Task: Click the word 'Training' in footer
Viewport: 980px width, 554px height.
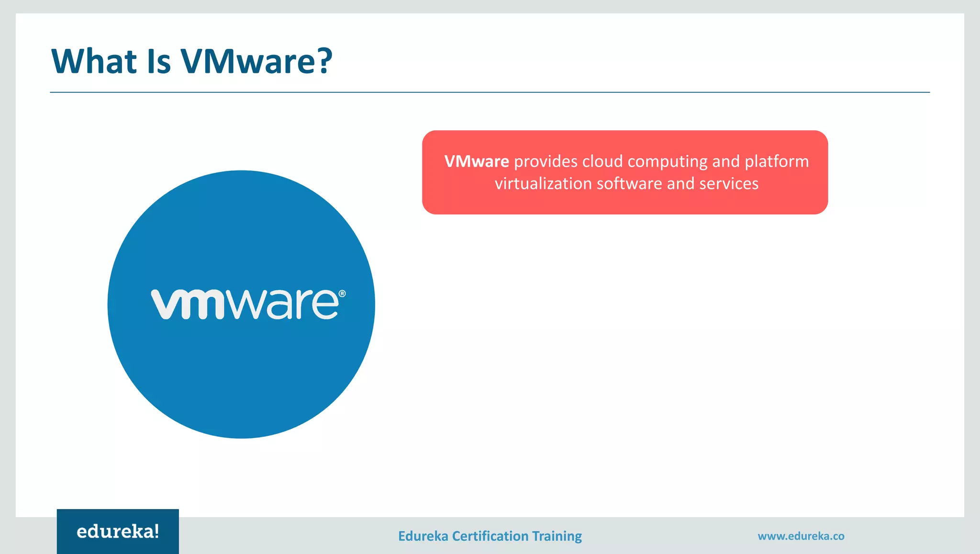Action: pyautogui.click(x=557, y=536)
